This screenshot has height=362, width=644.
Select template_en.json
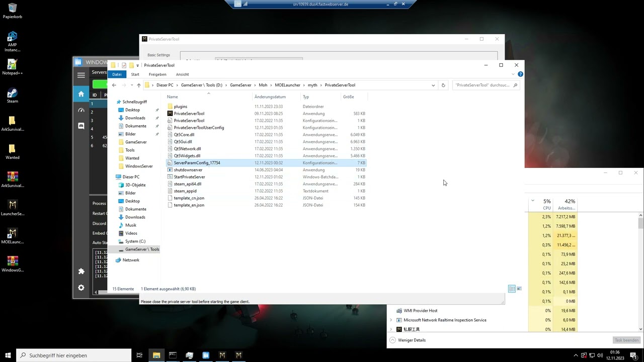[x=189, y=205]
